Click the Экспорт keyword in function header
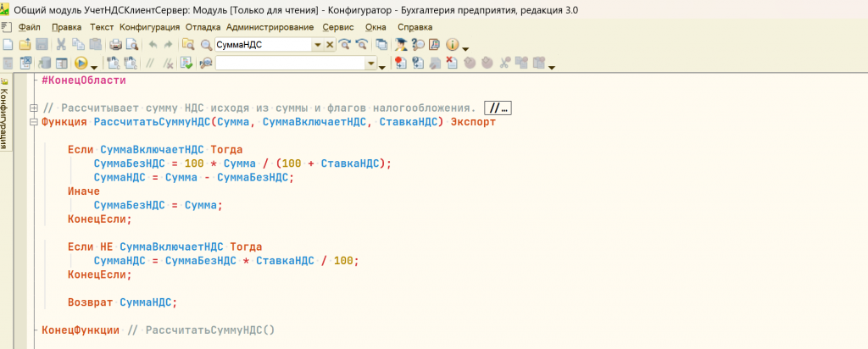Viewport: 868px width, 349px height. pos(473,122)
